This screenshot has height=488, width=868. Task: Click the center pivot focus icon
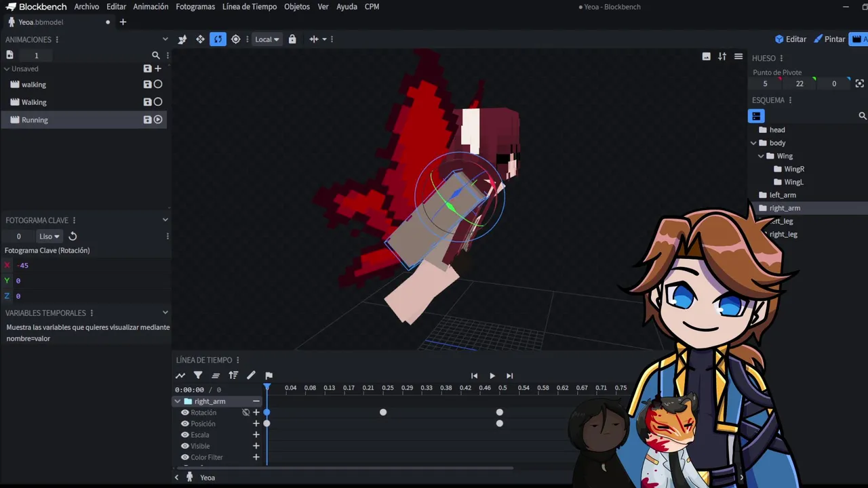tap(860, 83)
